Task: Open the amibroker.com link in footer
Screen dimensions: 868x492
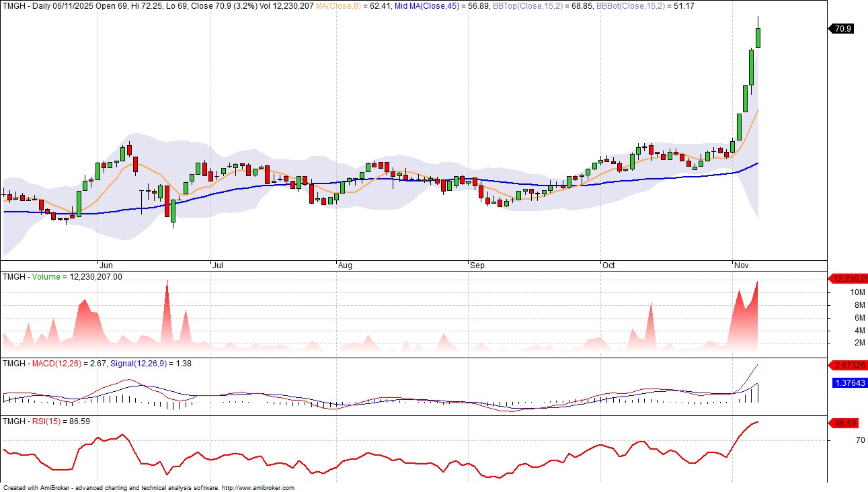Action: point(258,488)
